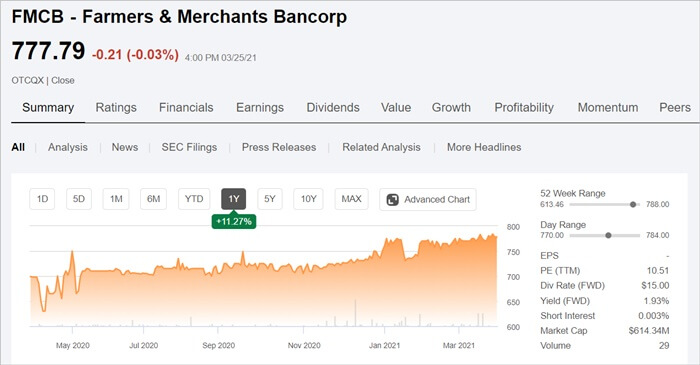The height and width of the screenshot is (365, 700).
Task: Click the PE (TTM) value 10.51
Action: (x=658, y=270)
